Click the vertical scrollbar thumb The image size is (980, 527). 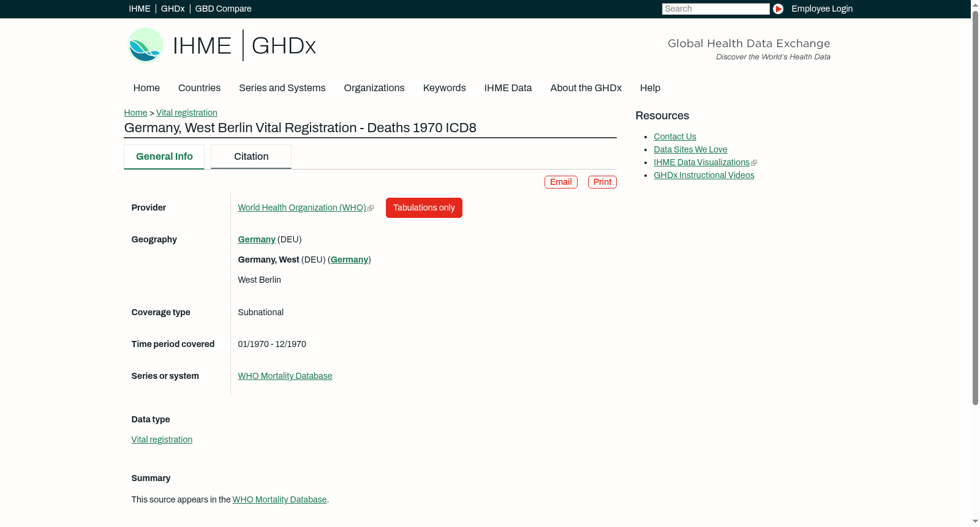pos(975,208)
